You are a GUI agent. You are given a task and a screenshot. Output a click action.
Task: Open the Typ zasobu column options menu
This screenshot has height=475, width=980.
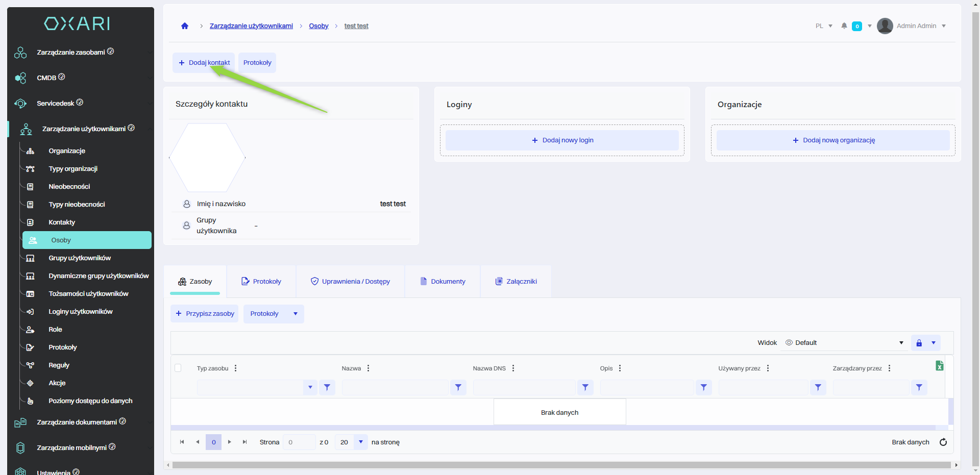tap(235, 368)
